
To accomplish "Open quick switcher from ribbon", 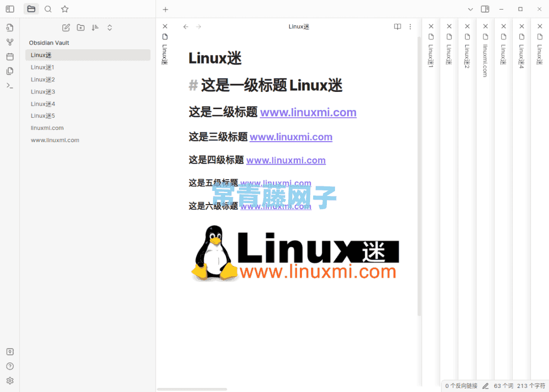I will click(10, 27).
